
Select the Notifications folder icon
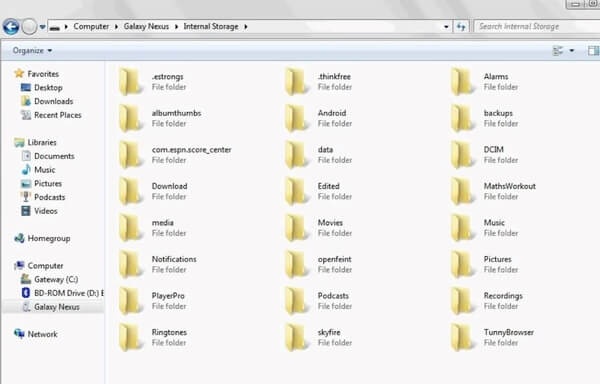130,264
